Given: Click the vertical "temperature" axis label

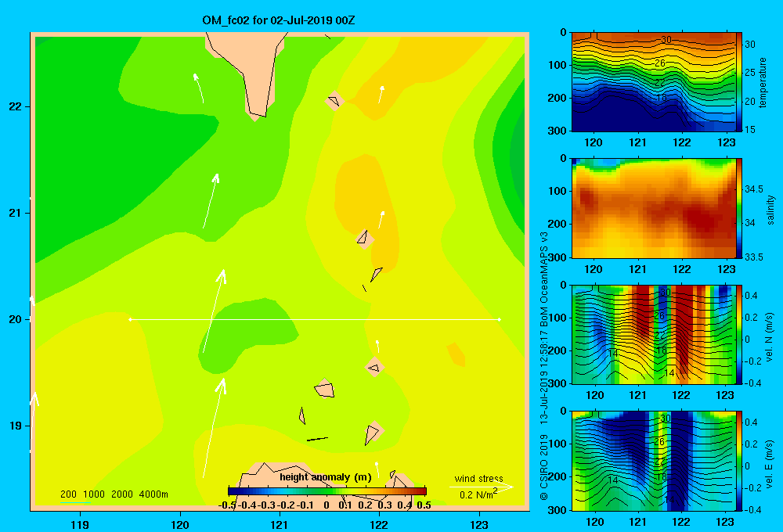Looking at the screenshot, I should coord(763,82).
